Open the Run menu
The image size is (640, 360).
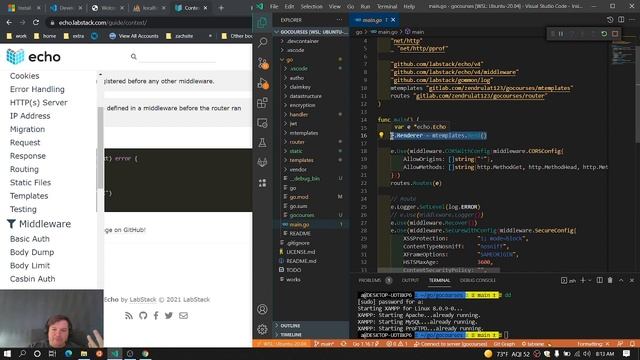pyautogui.click(x=365, y=7)
